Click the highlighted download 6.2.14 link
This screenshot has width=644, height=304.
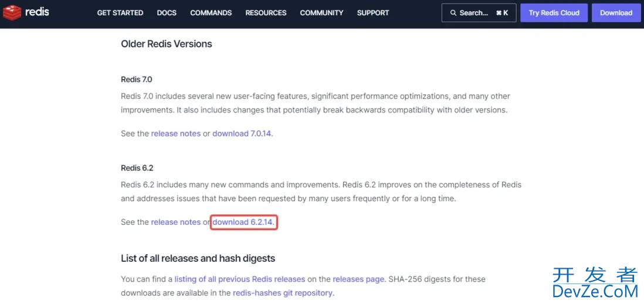pos(243,222)
